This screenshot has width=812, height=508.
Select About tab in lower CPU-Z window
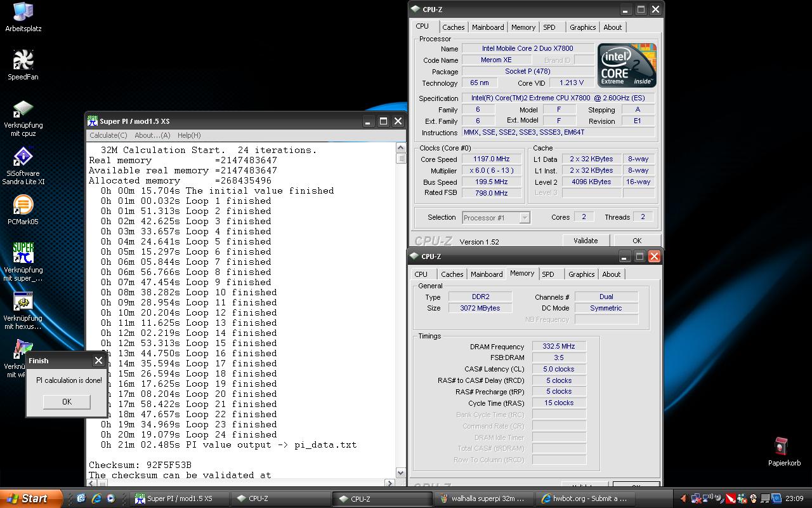(x=612, y=274)
